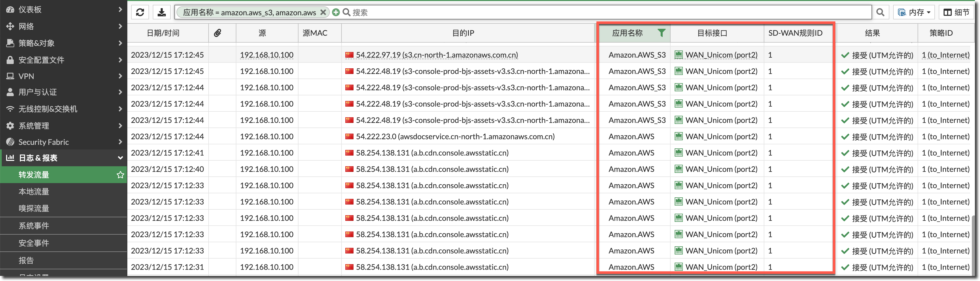Click the 应用名称 column filter icon
980x281 pixels.
point(662,33)
